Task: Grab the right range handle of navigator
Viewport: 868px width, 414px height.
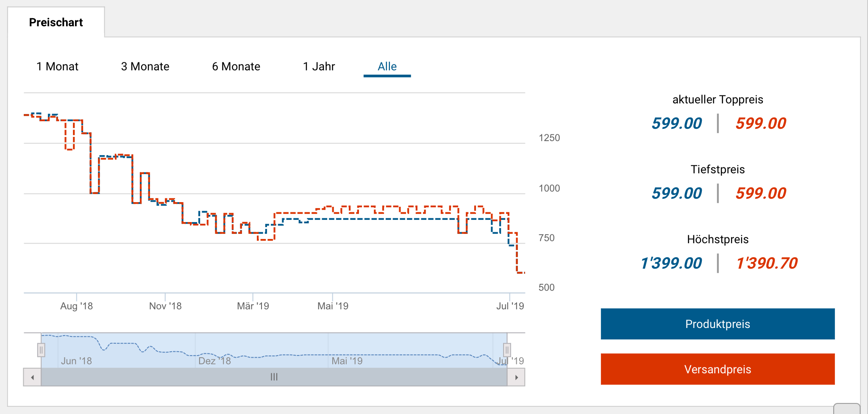Action: (x=506, y=350)
